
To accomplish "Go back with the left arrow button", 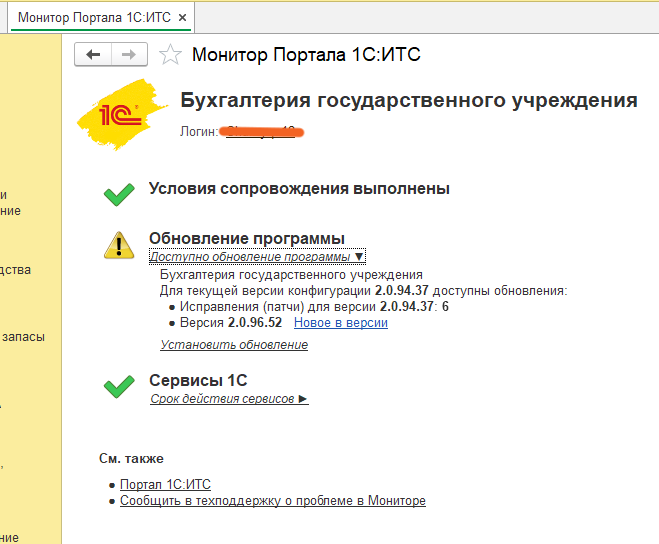I will pos(93,54).
